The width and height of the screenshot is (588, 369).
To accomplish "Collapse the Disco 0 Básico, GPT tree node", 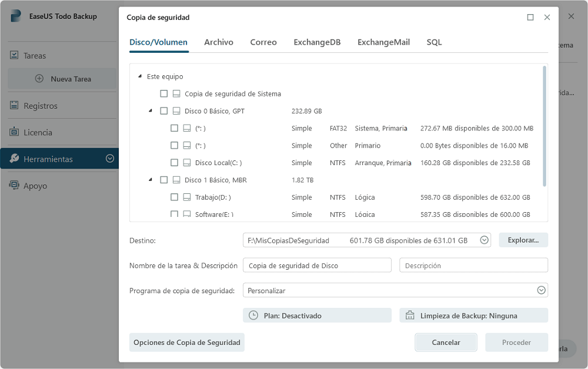I will [x=151, y=110].
